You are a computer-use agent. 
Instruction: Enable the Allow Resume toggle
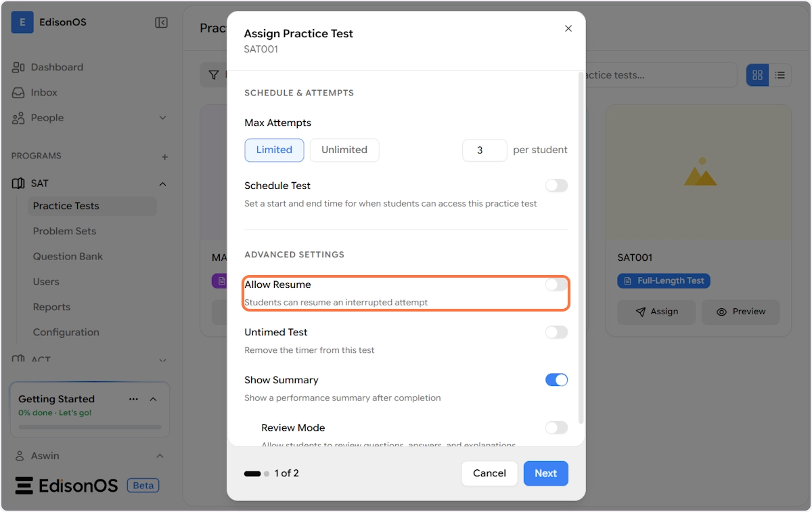tap(556, 285)
